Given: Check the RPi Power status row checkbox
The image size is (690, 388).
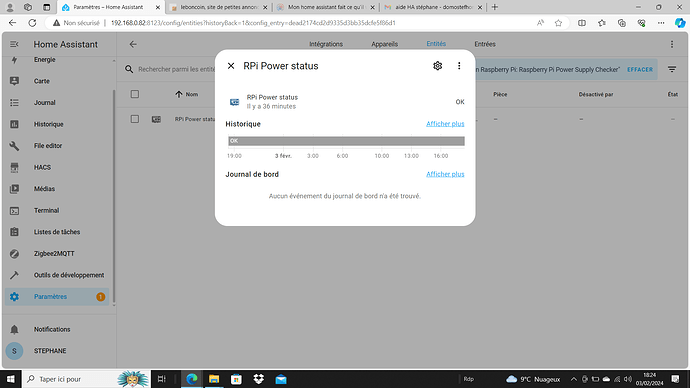Looking at the screenshot, I should (x=135, y=119).
